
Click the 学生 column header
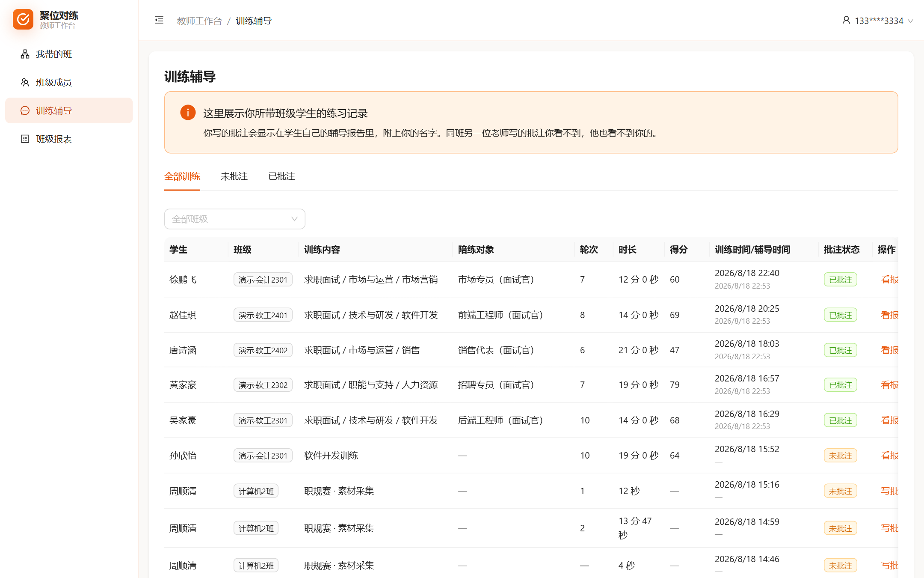pos(178,250)
